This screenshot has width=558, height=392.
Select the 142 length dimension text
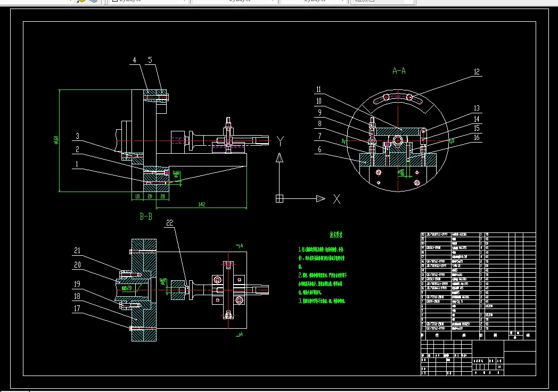pyautogui.click(x=201, y=204)
